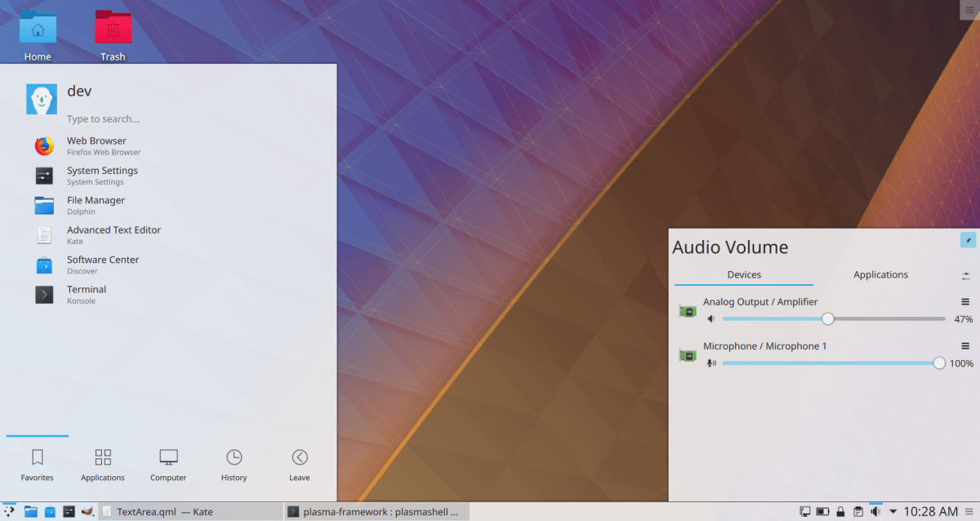Screen dimensions: 980x521
Task: Mute the Analog Output Amplifier device
Action: click(x=710, y=318)
